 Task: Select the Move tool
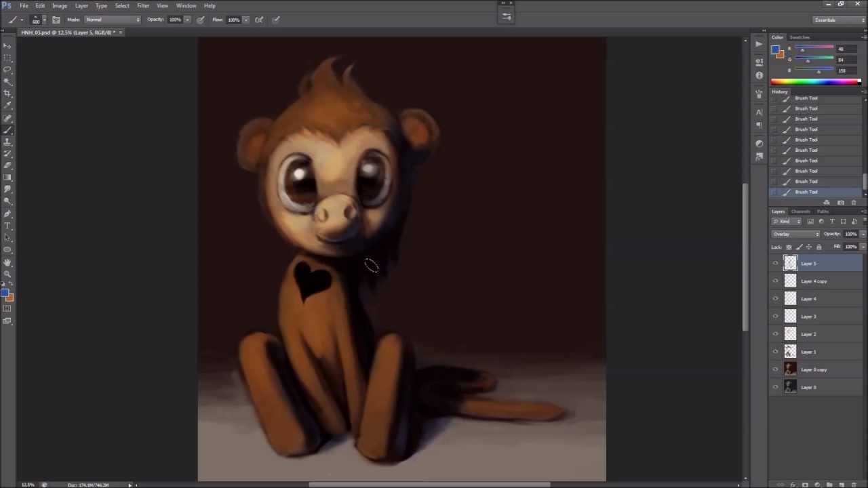pyautogui.click(x=7, y=45)
